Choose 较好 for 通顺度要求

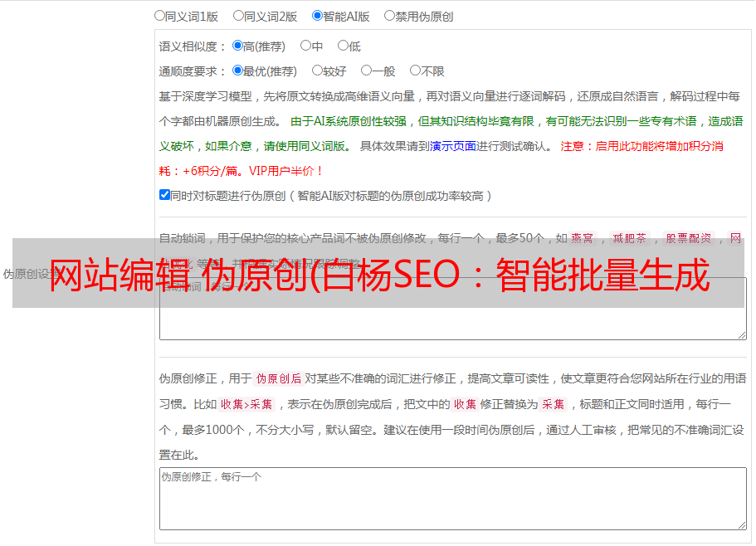[x=317, y=71]
